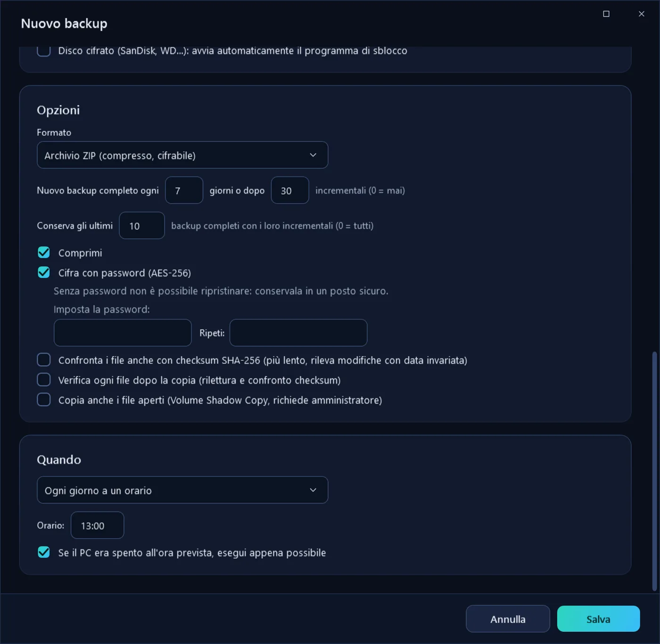
Task: Click the Nuovo backup title
Action: 64,24
